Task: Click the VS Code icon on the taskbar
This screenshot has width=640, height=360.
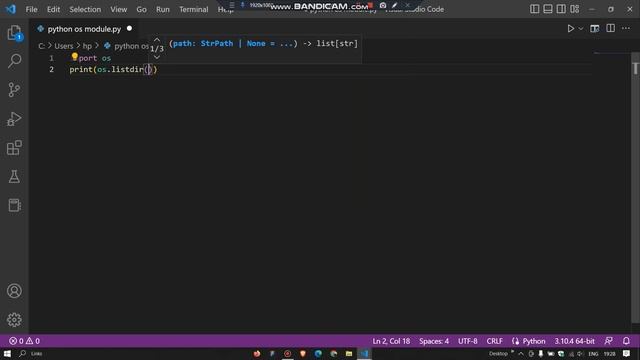Action: 364,353
